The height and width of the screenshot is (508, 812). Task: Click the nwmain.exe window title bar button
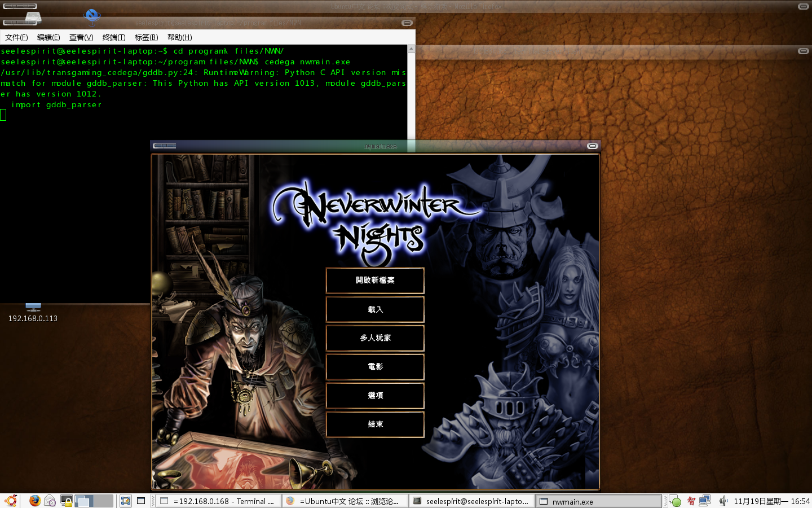(x=592, y=146)
